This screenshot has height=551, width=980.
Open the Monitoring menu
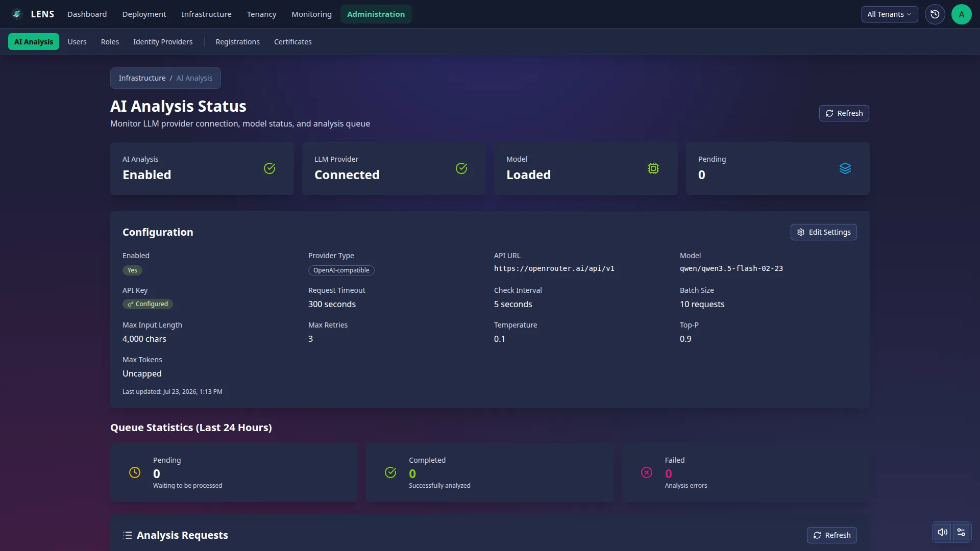[311, 14]
